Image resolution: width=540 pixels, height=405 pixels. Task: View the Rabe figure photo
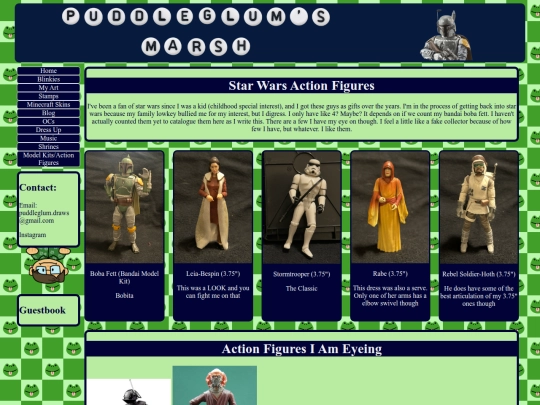coord(390,207)
